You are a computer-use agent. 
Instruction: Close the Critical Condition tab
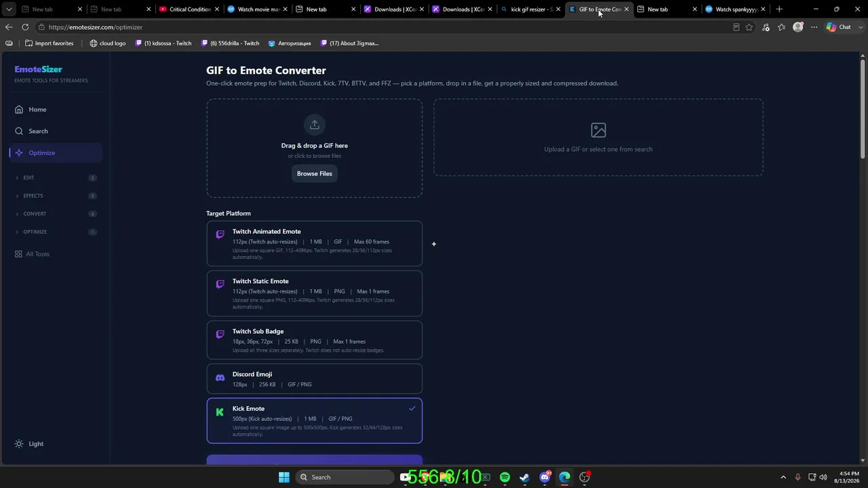point(217,9)
